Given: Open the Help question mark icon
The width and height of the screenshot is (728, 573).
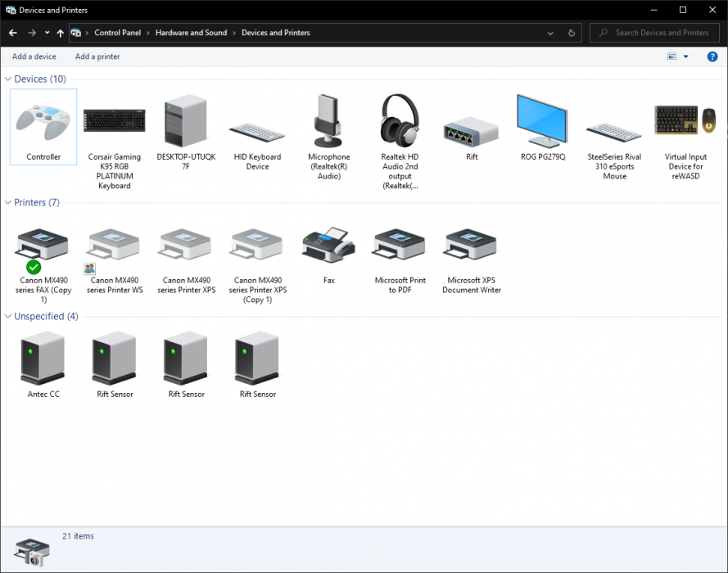Looking at the screenshot, I should click(712, 56).
